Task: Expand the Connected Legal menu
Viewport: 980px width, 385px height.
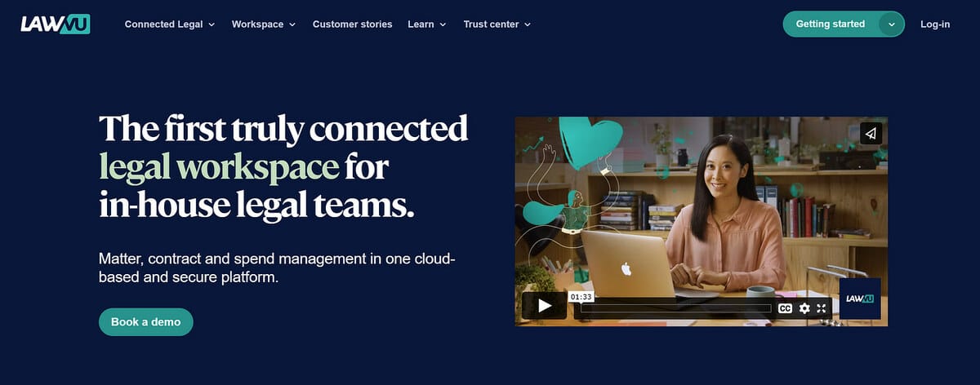Action: click(x=170, y=24)
